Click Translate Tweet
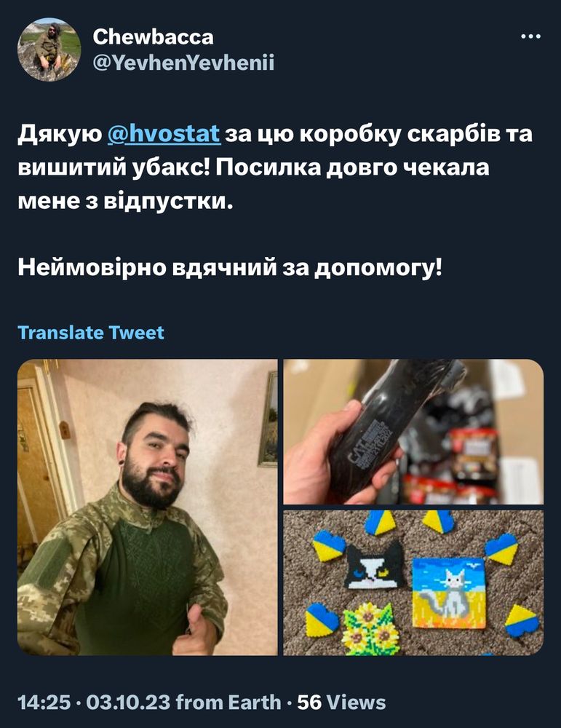 (91, 333)
